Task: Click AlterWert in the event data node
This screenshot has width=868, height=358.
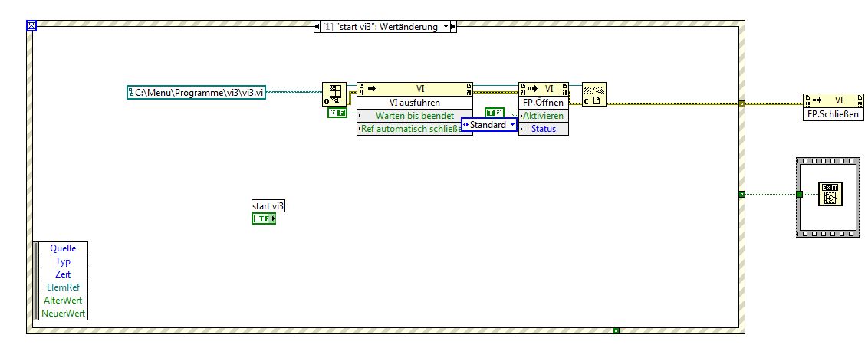Action: coord(63,301)
